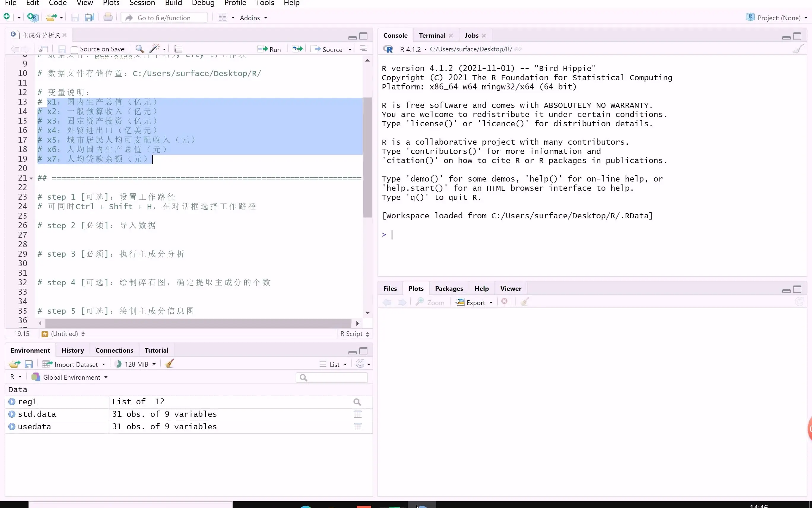Click the editor horizontal scrollbar thumb
Image resolution: width=812 pixels, height=508 pixels.
[198, 323]
